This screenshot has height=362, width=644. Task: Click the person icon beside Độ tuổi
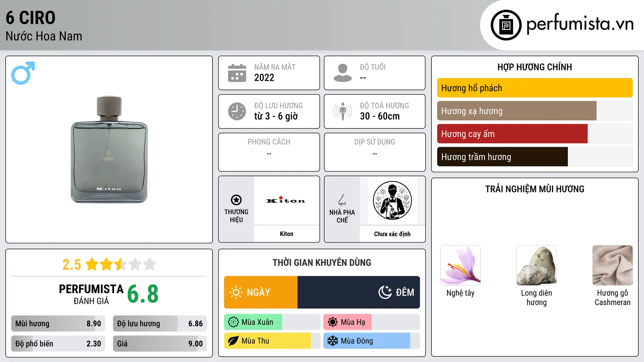click(343, 73)
